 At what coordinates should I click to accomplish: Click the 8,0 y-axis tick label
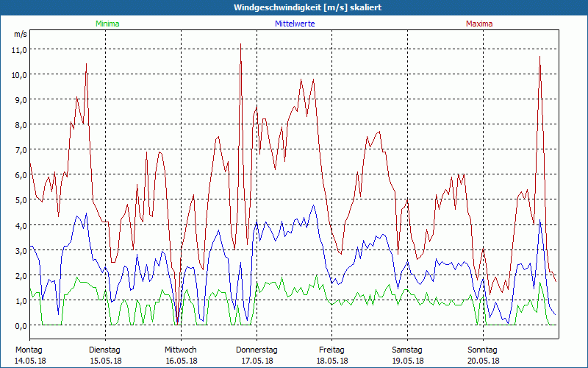18,124
